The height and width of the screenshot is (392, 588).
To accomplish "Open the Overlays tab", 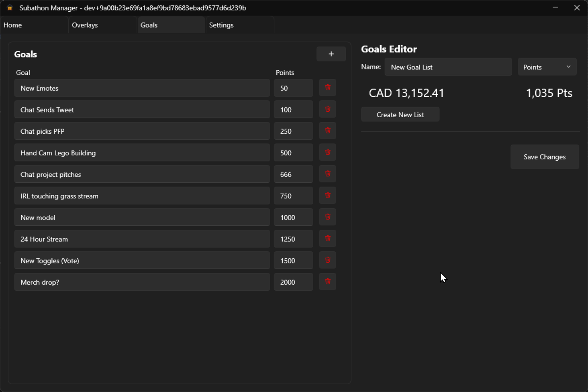I will [102, 25].
